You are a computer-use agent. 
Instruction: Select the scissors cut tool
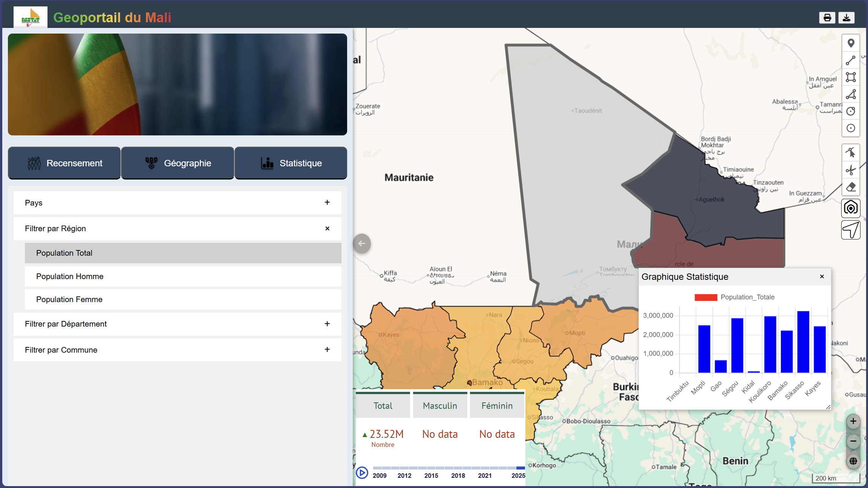click(x=851, y=170)
